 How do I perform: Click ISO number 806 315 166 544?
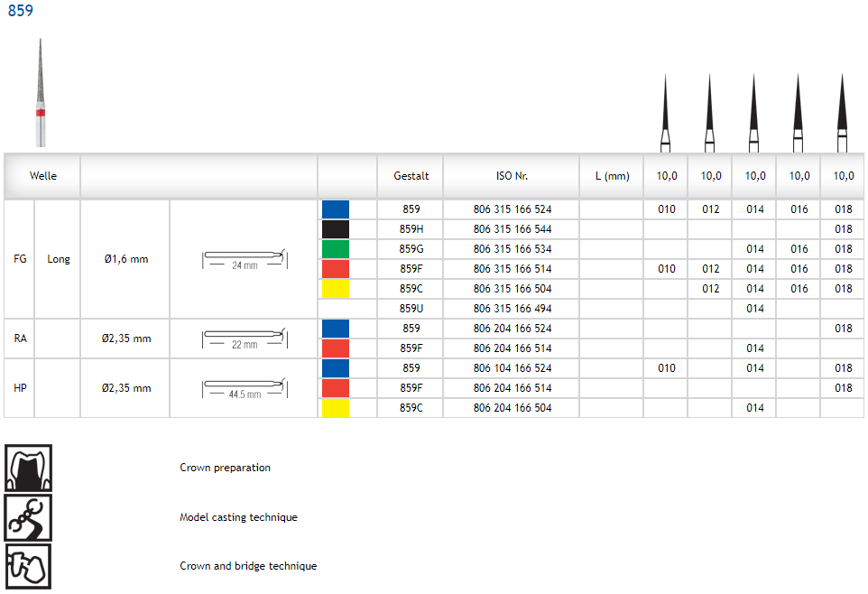[x=512, y=229]
